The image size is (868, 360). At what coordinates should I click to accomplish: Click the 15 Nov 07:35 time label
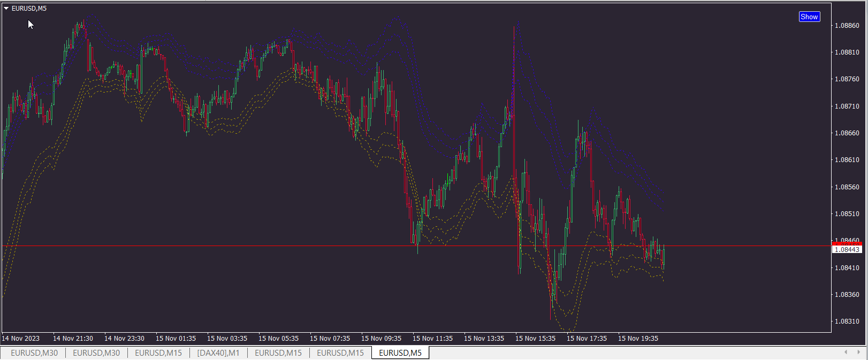pyautogui.click(x=330, y=339)
